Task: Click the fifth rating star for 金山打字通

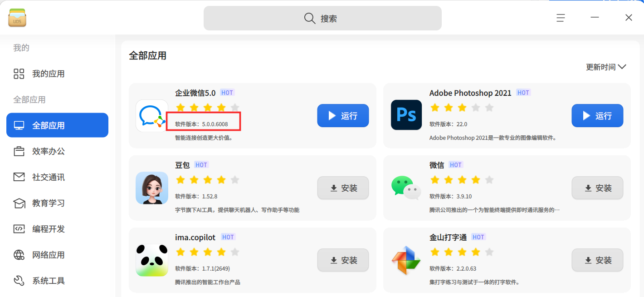Action: (x=489, y=252)
